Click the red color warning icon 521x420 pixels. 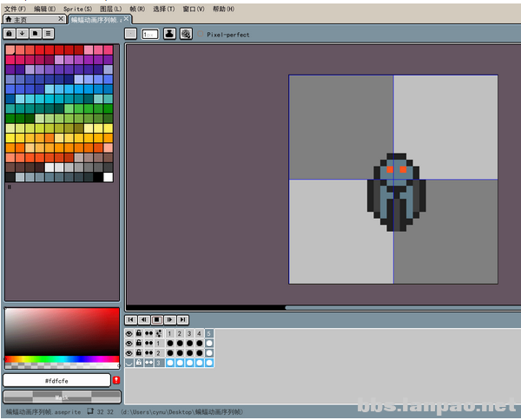tap(116, 380)
